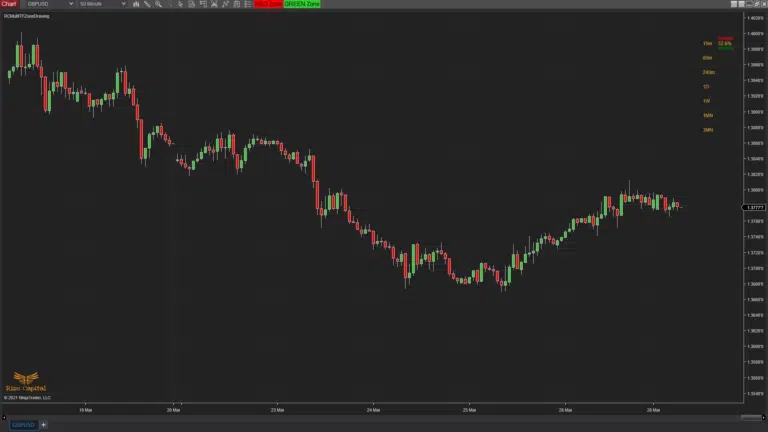This screenshot has width=768, height=432.
Task: Add a new tab with plus button
Action: [43, 425]
